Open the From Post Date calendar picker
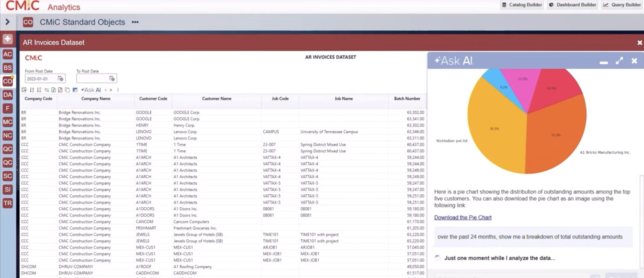The image size is (644, 278). pos(60,78)
